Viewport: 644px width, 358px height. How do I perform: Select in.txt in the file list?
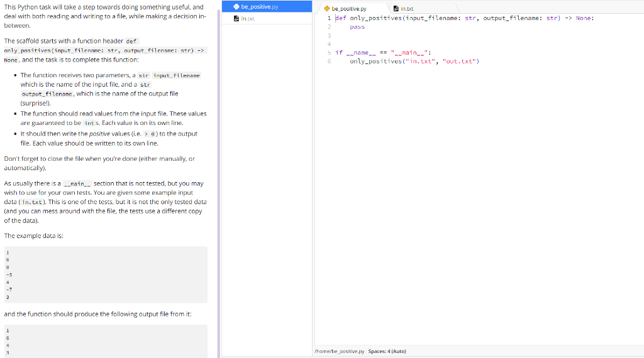(267, 18)
